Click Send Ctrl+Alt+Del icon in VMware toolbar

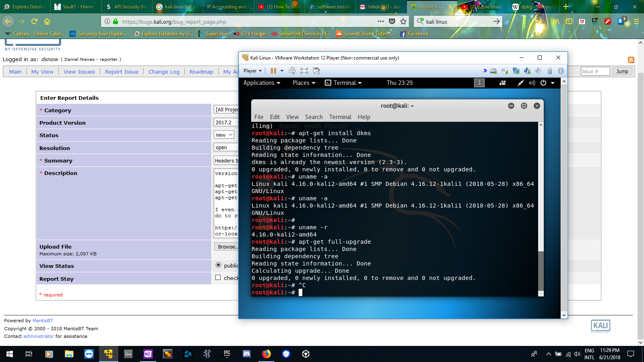point(292,71)
